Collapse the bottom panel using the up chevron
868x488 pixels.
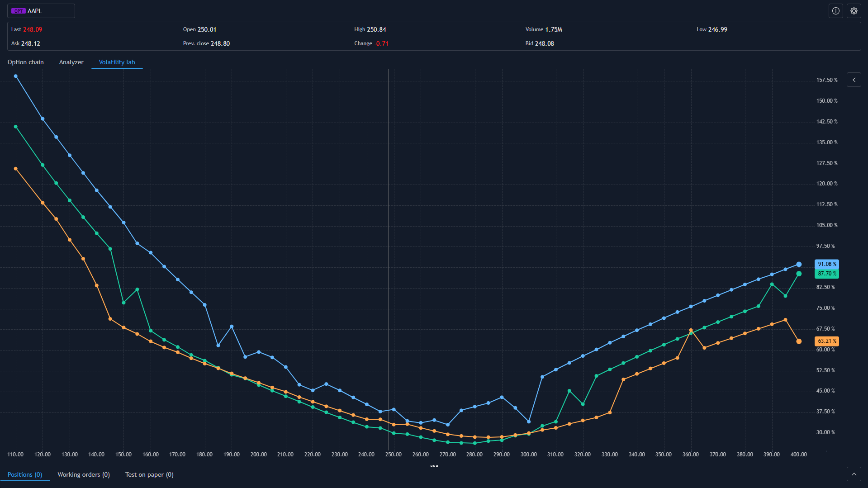pos(854,474)
